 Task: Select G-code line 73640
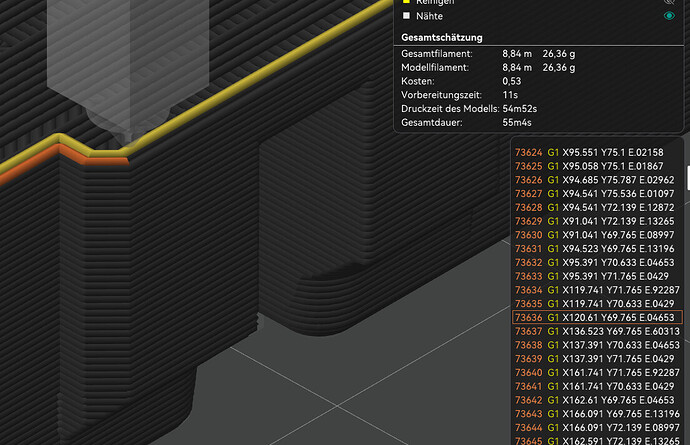pos(596,372)
